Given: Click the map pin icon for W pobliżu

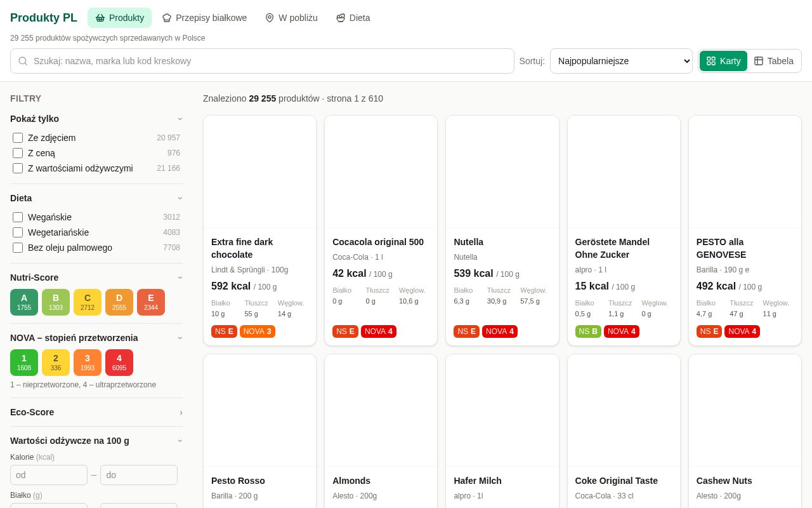Looking at the screenshot, I should tap(270, 18).
